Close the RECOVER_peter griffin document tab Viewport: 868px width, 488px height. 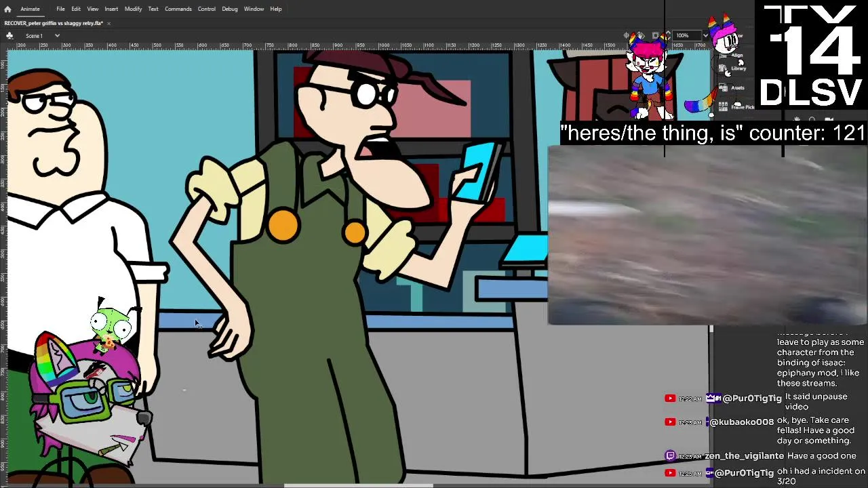[x=109, y=23]
